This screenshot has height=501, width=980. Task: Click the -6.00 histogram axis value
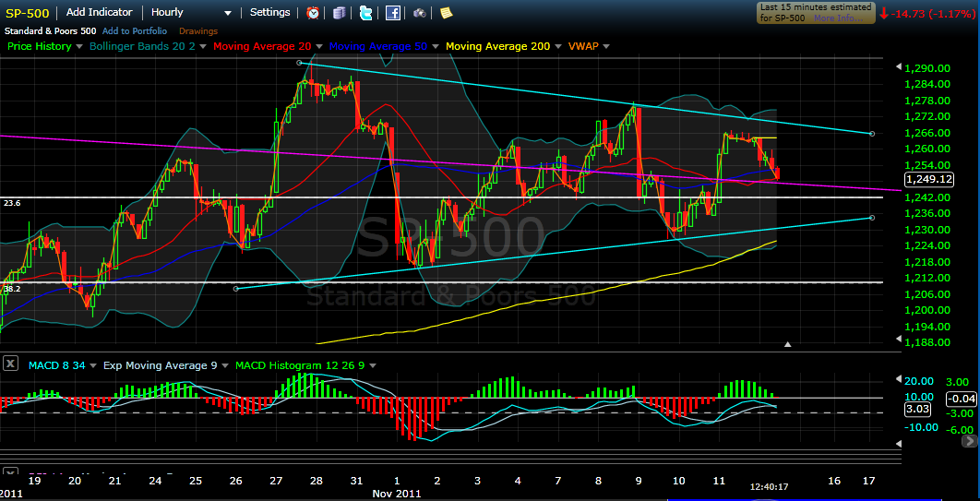click(958, 430)
